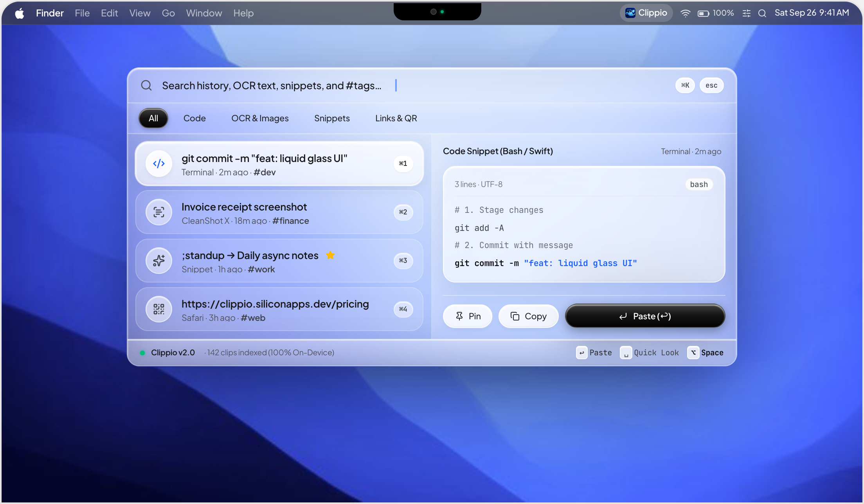Switch to the OCR & Images tab
The width and height of the screenshot is (864, 504).
tap(260, 118)
